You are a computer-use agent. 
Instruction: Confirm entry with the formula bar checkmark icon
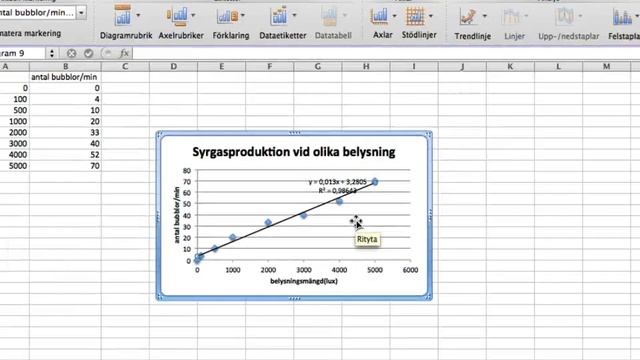[89, 53]
